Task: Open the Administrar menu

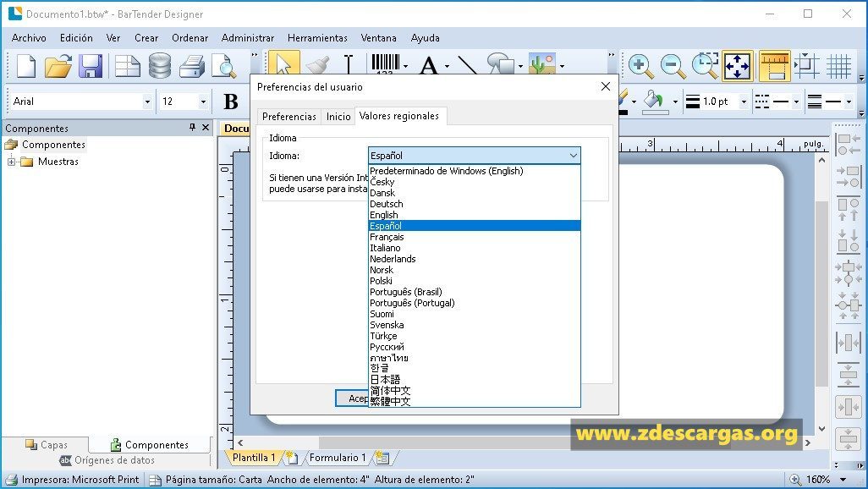Action: click(x=247, y=38)
